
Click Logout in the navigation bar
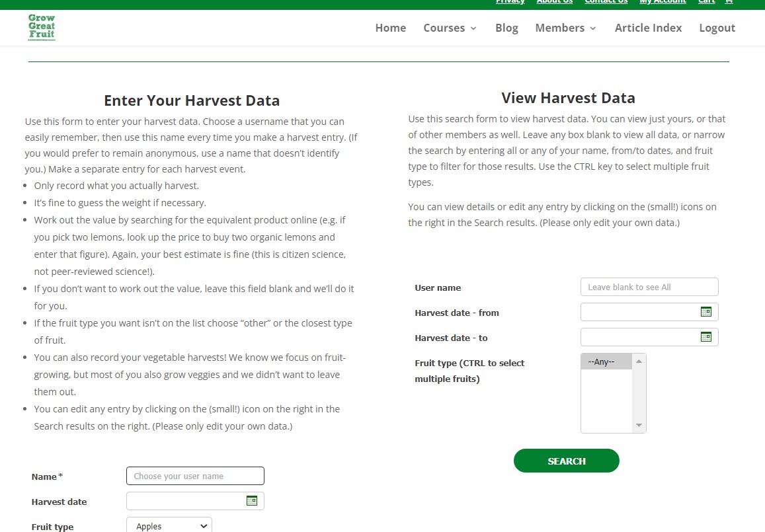[717, 28]
